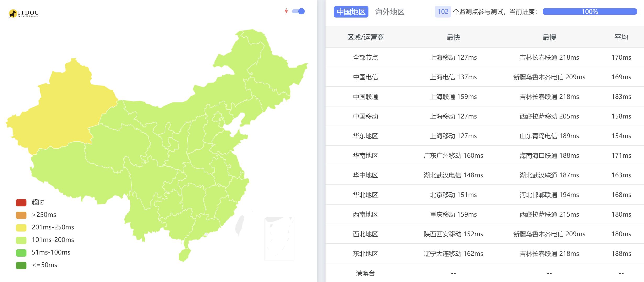Click 上海联通 159ms fastest cell
The width and height of the screenshot is (644, 282).
click(453, 97)
